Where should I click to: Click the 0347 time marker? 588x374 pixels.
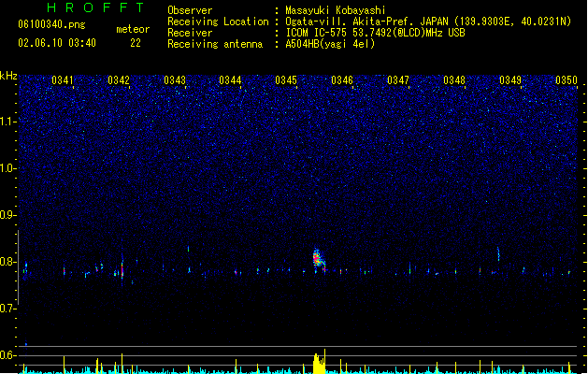398,80
